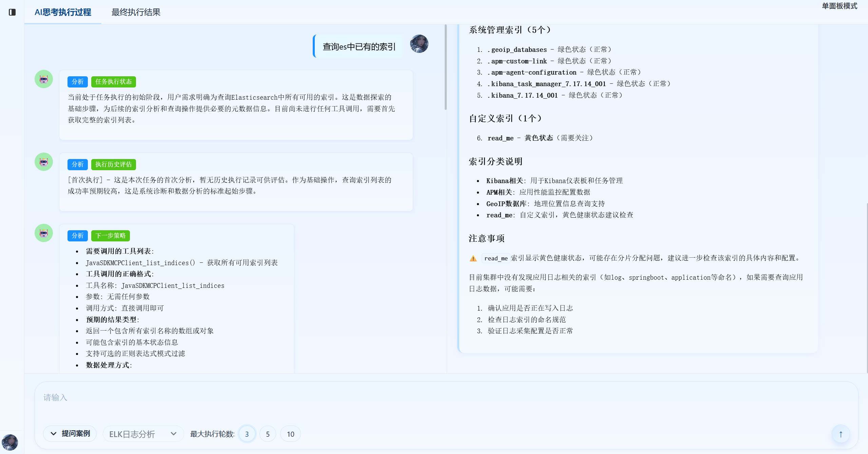The height and width of the screenshot is (454, 868).
Task: Click the left panel vertical scrollbar thumb
Action: point(445,68)
